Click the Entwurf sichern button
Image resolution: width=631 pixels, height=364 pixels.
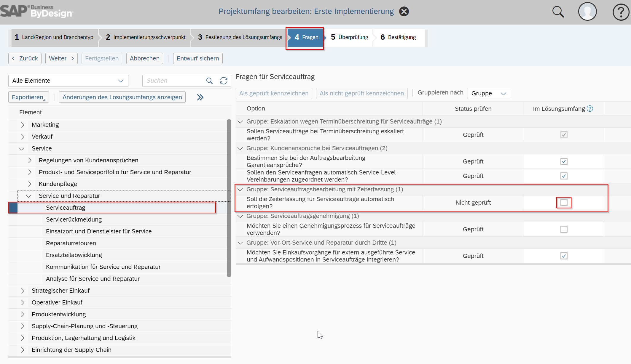pyautogui.click(x=198, y=58)
